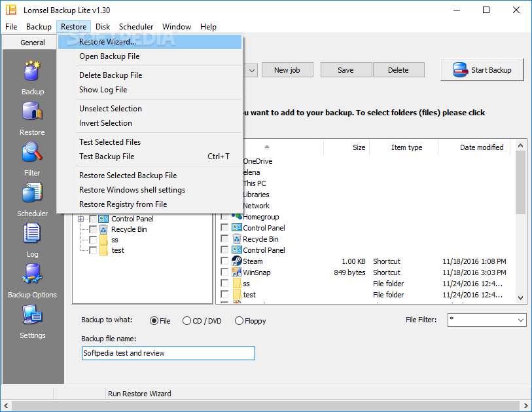Viewport: 532px width, 412px height.
Task: Choose Restore Registry from File entry
Action: (x=150, y=204)
